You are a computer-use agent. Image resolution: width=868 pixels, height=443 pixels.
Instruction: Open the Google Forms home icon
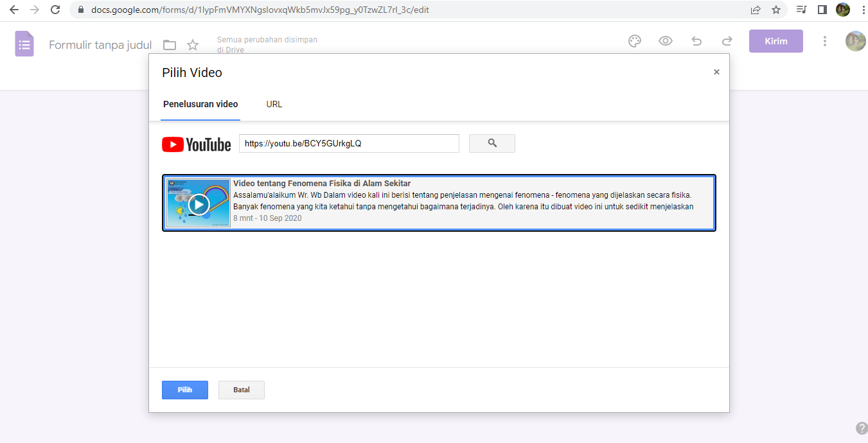coord(24,44)
